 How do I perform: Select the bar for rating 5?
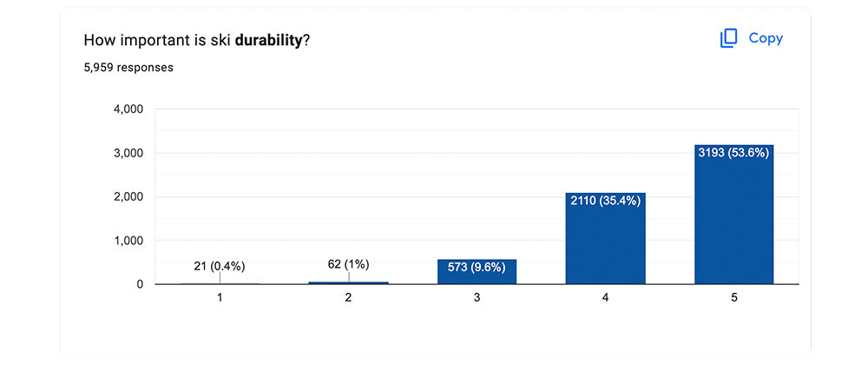[734, 215]
